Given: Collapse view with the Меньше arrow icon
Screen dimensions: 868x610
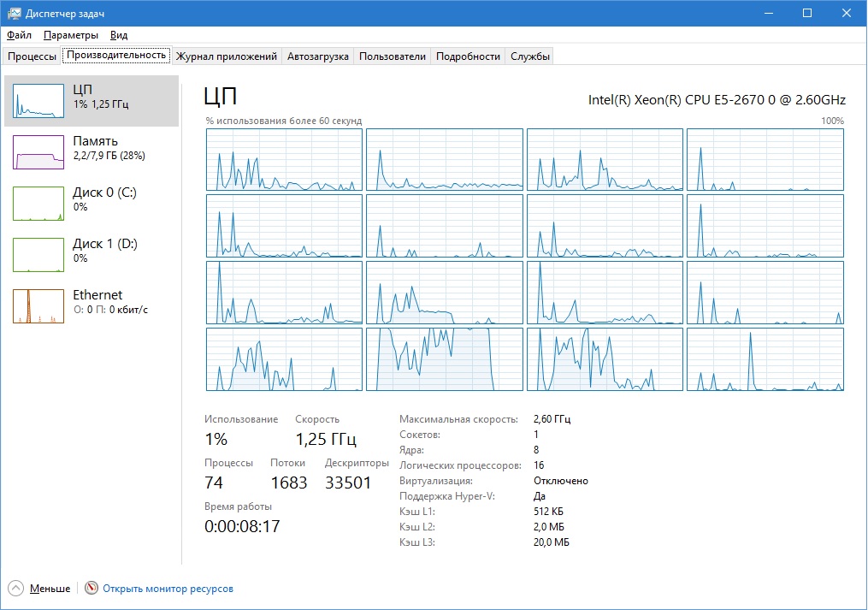Looking at the screenshot, I should (x=16, y=588).
